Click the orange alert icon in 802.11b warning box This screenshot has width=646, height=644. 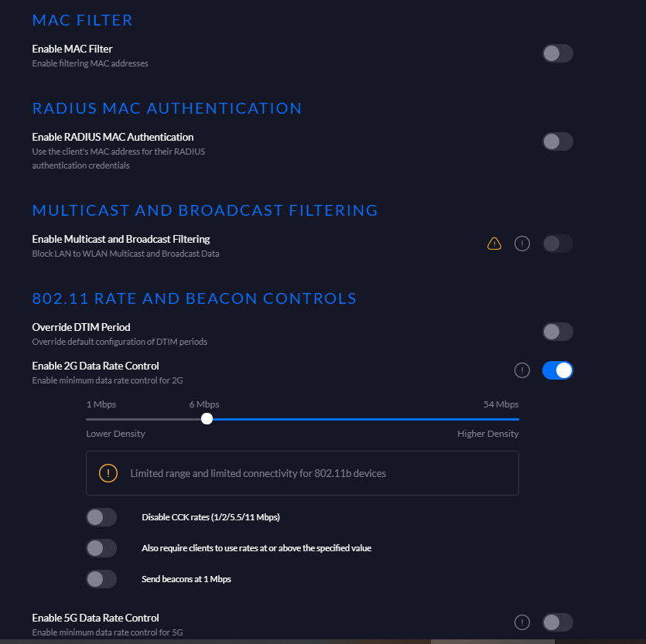click(108, 473)
